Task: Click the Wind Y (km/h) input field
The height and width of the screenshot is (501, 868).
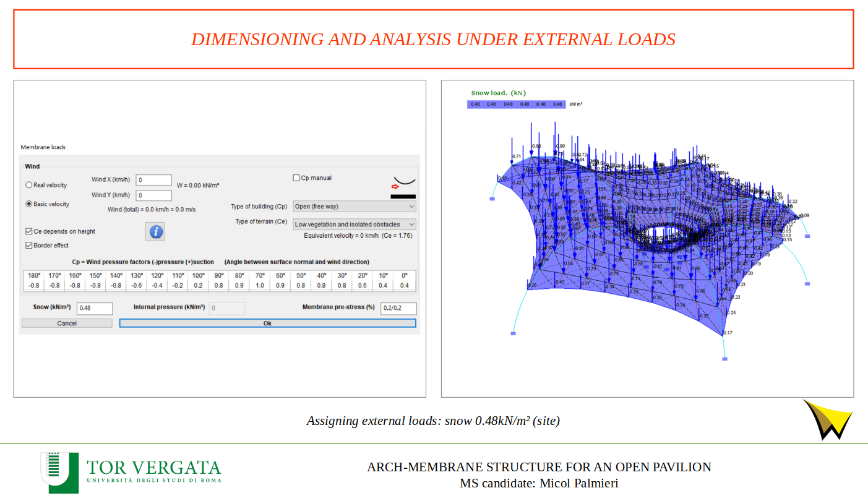Action: click(x=153, y=195)
